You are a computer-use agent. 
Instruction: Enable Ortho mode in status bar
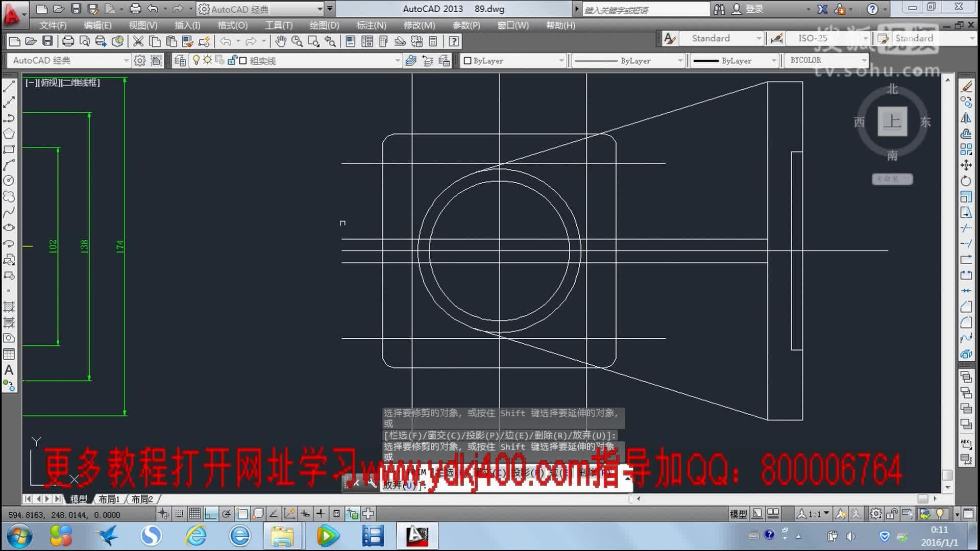pos(210,514)
